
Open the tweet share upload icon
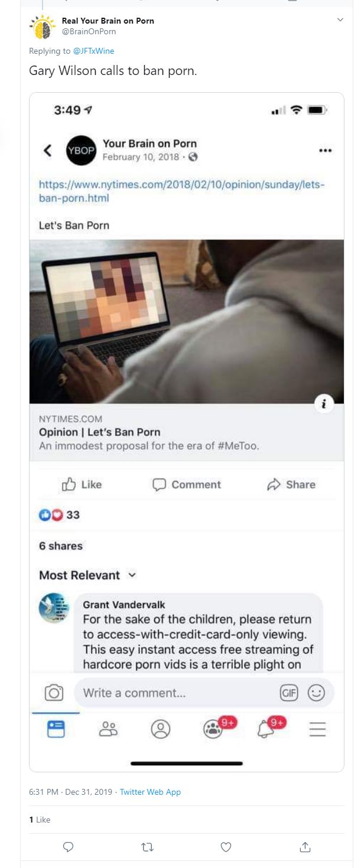(305, 847)
